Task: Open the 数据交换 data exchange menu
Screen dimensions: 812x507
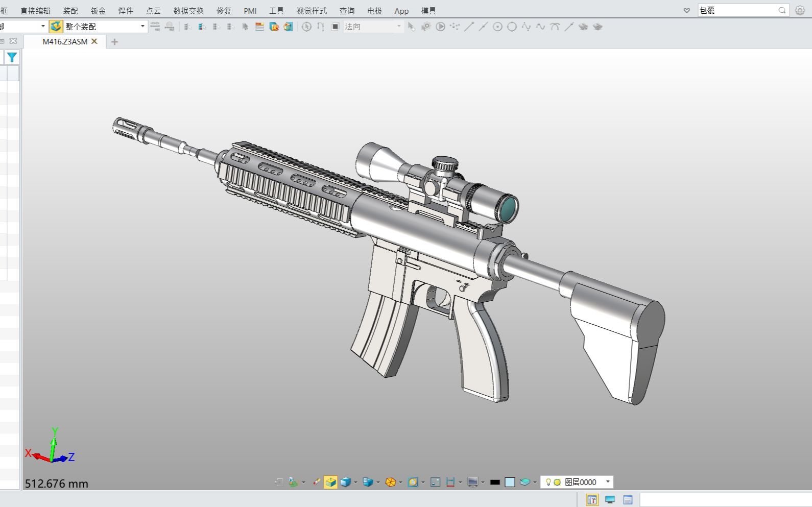Action: pos(188,11)
